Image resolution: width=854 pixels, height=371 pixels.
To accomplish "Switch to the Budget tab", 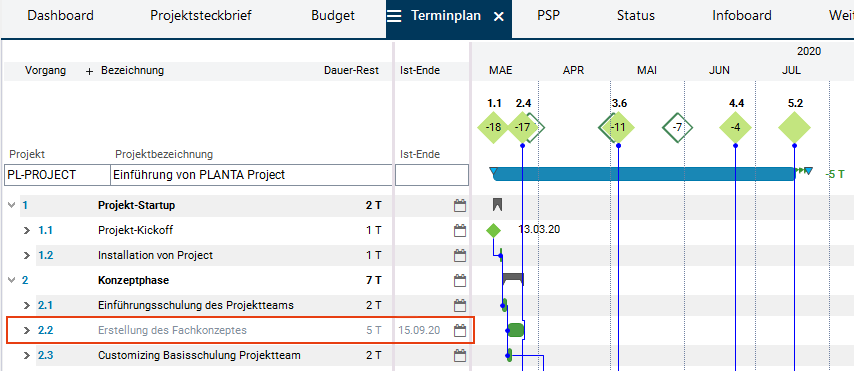I will click(x=333, y=16).
